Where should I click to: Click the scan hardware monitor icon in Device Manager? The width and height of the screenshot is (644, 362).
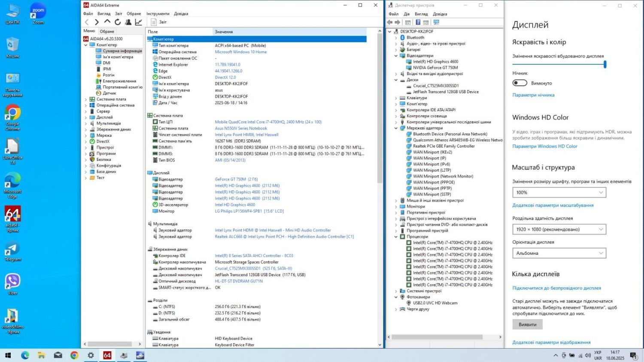(x=436, y=22)
